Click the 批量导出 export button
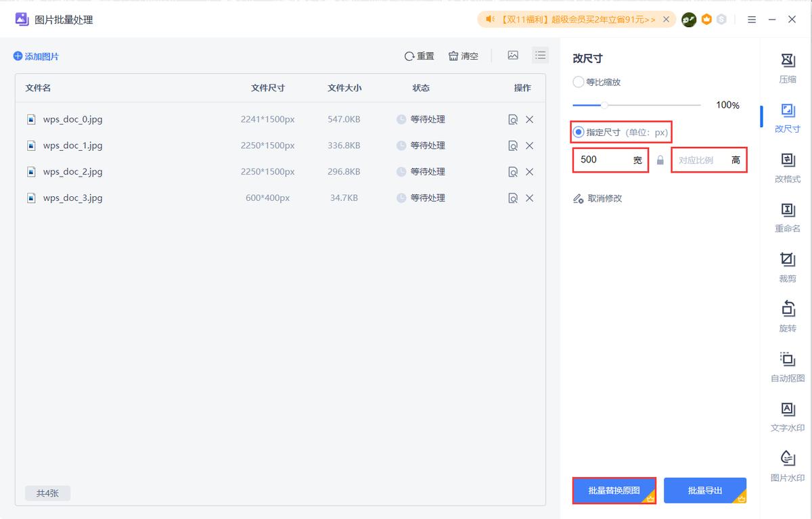This screenshot has height=519, width=812. click(x=704, y=490)
